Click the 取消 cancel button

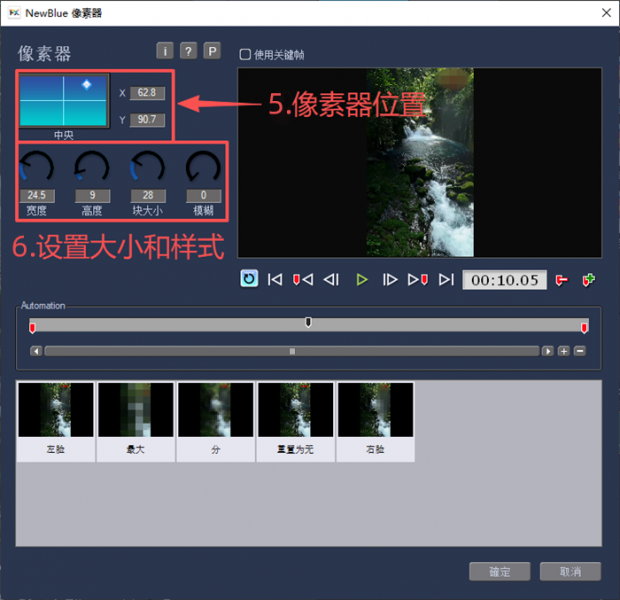pyautogui.click(x=571, y=572)
